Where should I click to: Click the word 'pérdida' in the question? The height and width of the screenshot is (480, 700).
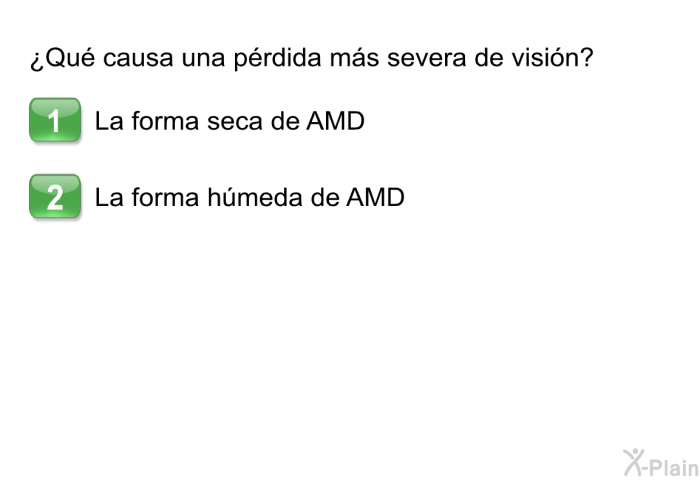[x=278, y=58]
